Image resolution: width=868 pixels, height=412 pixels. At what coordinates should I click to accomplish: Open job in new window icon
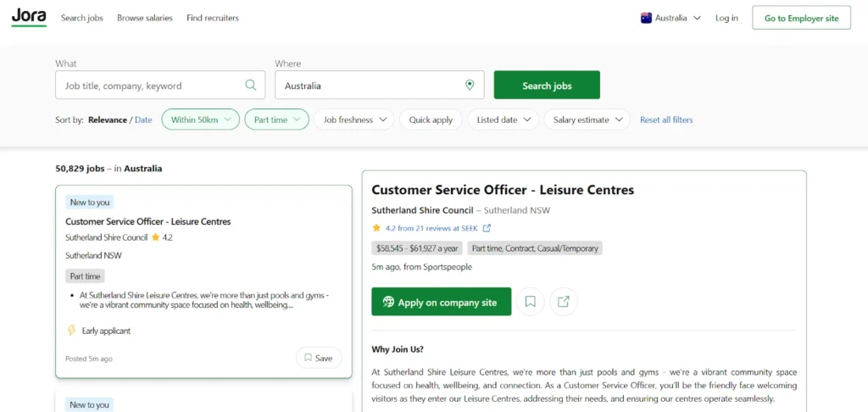tap(564, 302)
